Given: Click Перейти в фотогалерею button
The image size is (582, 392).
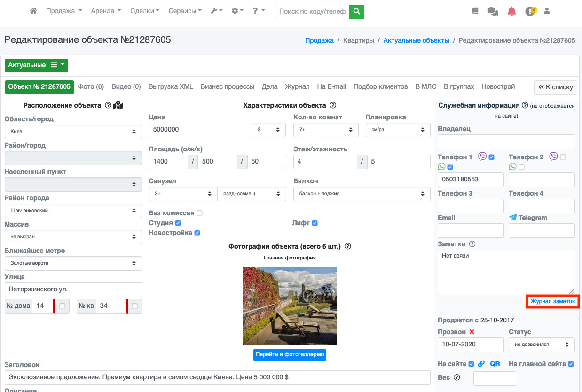Looking at the screenshot, I should click(x=290, y=354).
